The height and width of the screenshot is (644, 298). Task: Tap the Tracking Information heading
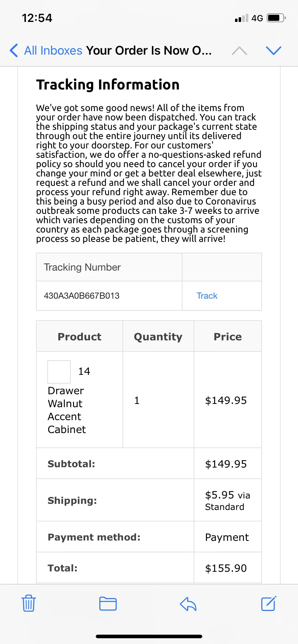(108, 85)
